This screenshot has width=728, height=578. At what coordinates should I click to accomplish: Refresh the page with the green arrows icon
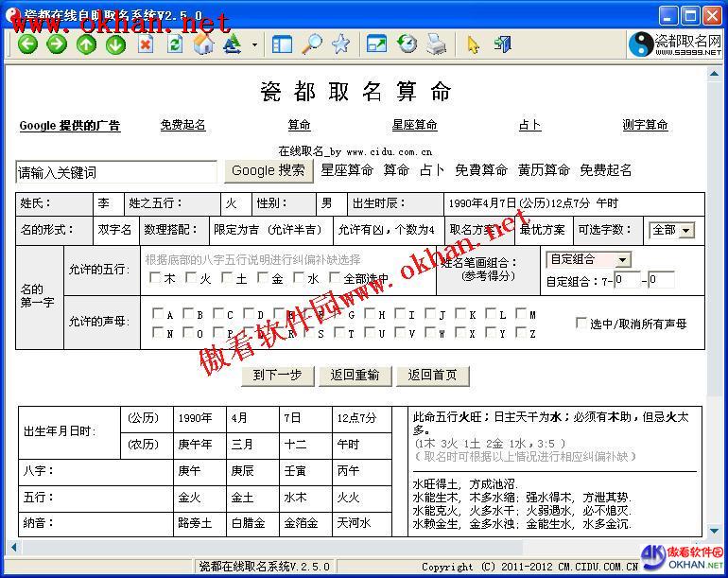[175, 44]
